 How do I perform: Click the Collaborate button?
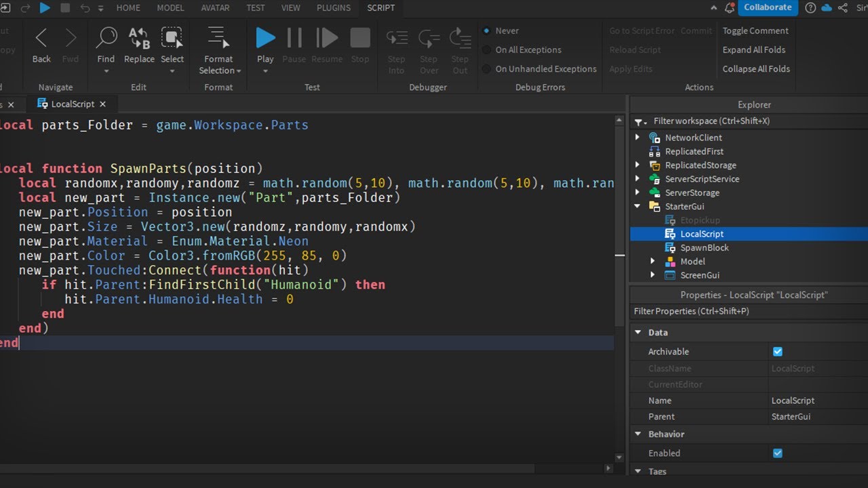click(x=768, y=7)
